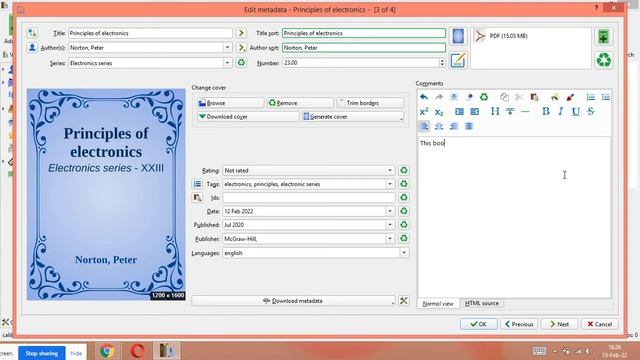The height and width of the screenshot is (360, 640).
Task: Click the paste ISBN icon beside Ids
Action: [x=197, y=198]
